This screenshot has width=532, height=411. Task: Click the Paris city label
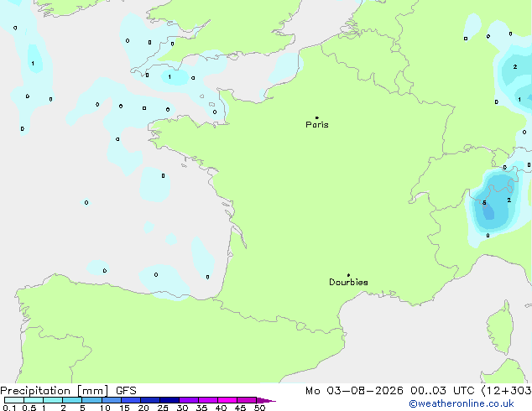coord(317,125)
